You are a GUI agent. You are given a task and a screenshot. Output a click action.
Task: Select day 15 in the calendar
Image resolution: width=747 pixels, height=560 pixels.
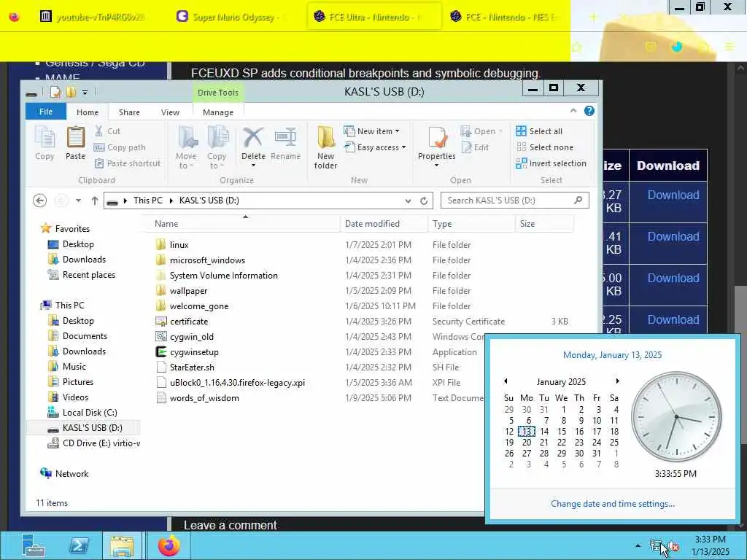(562, 432)
